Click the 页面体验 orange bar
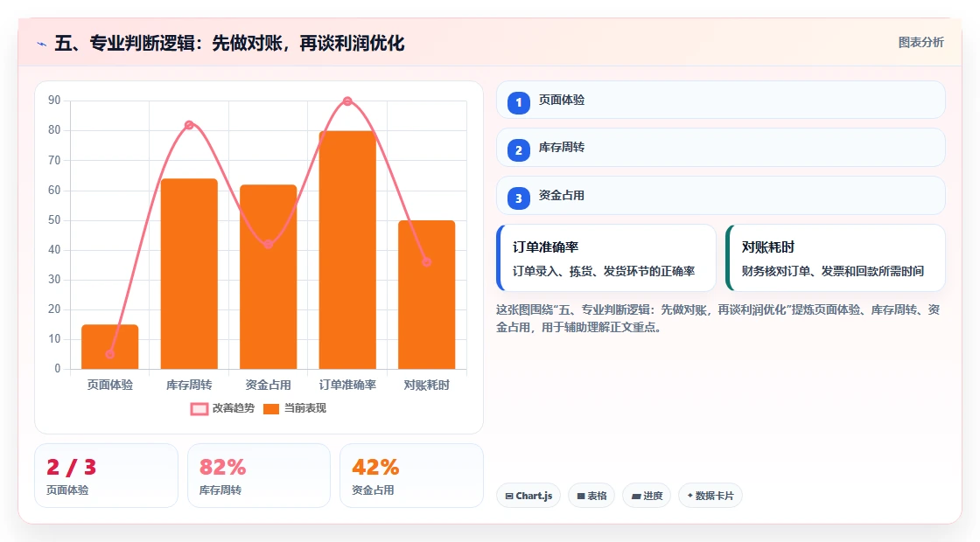The height and width of the screenshot is (542, 980). 110,346
